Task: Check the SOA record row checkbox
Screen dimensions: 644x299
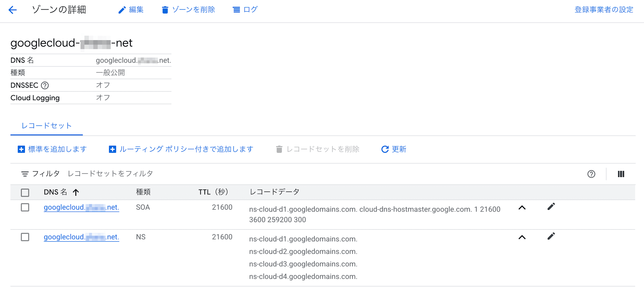Action: point(25,207)
